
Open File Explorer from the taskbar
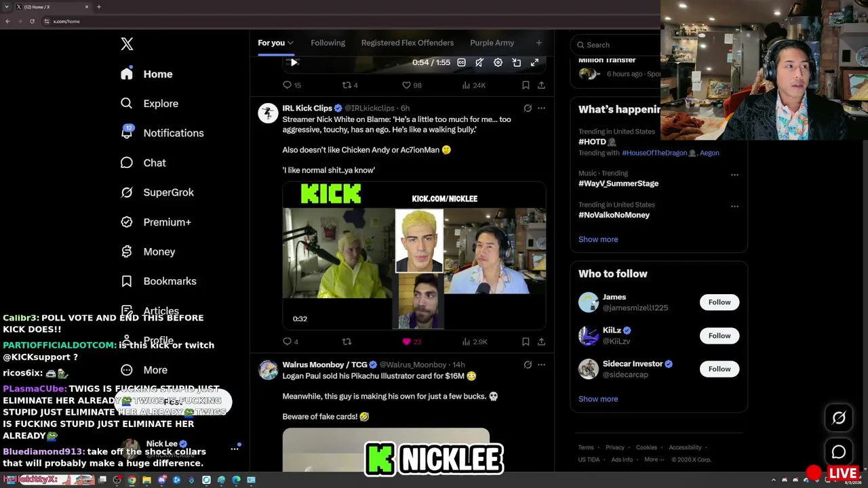tap(146, 480)
